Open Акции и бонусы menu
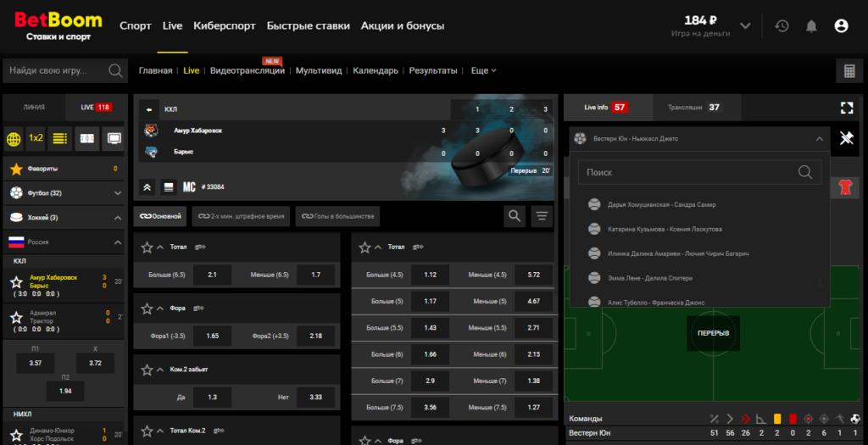This screenshot has width=868, height=445. [403, 26]
